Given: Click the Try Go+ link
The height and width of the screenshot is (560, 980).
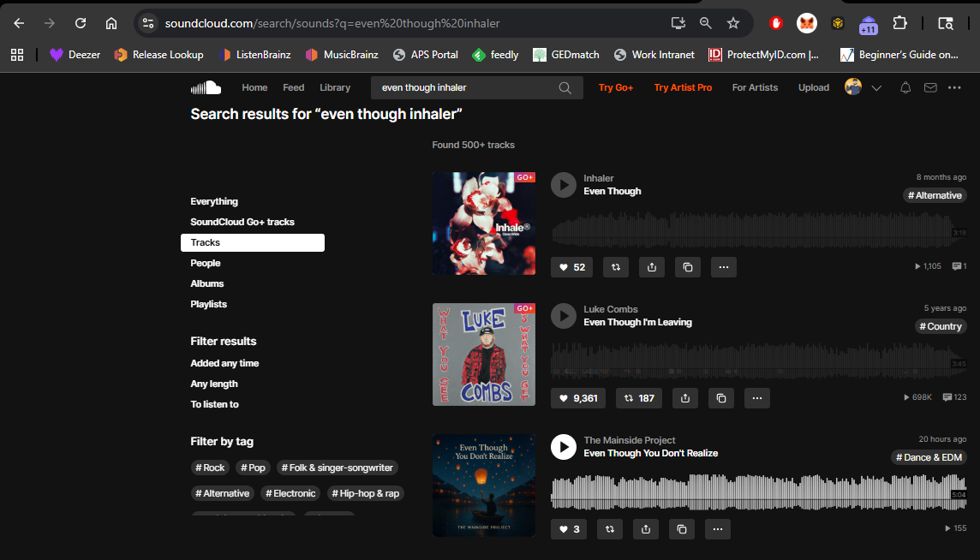Looking at the screenshot, I should click(x=616, y=87).
